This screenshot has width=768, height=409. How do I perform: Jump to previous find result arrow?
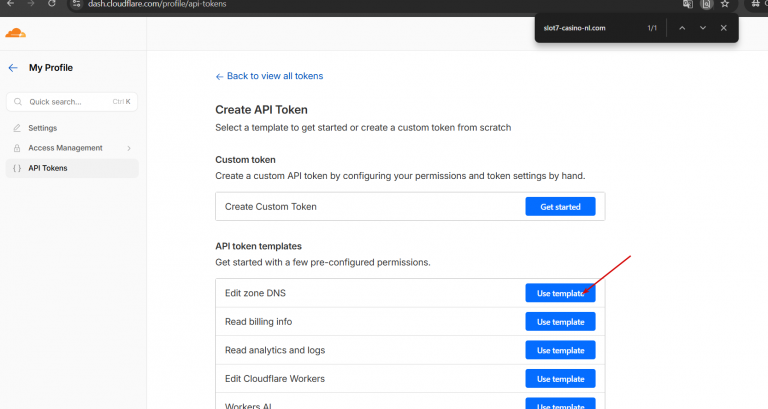point(682,28)
